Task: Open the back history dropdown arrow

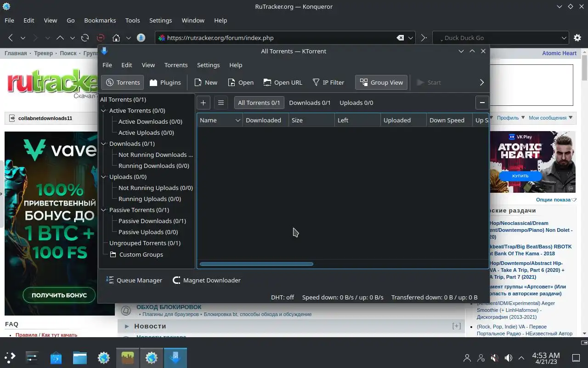Action: (23, 38)
